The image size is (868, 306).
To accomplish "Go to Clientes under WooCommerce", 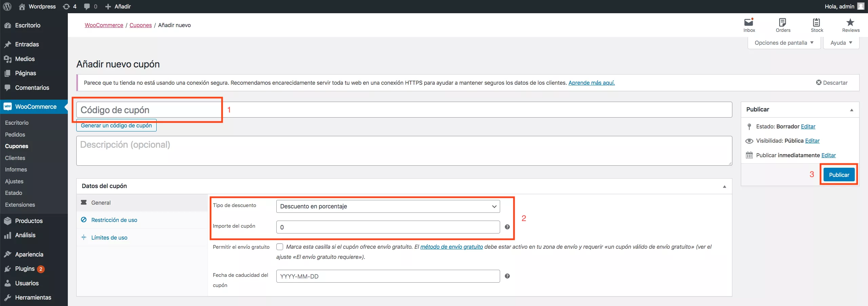I will click(15, 158).
